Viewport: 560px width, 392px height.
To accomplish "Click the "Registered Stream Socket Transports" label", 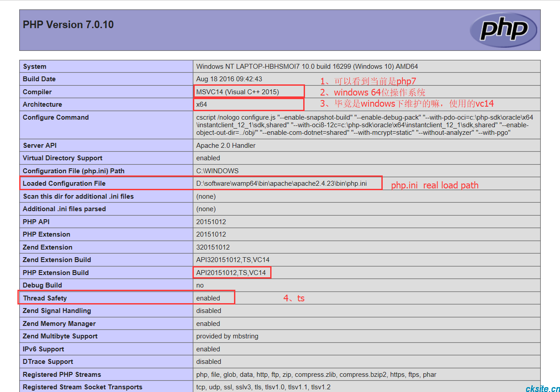I will (83, 387).
